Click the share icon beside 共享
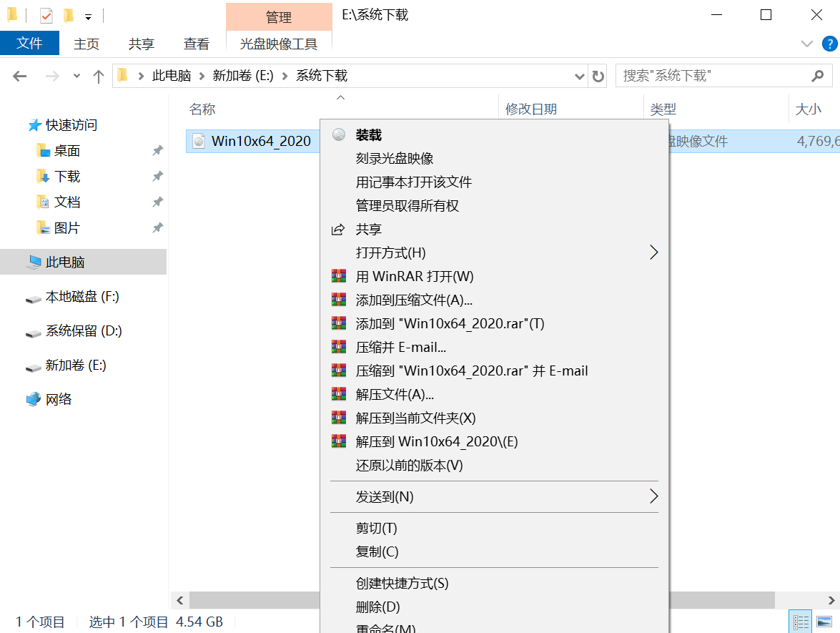 (x=338, y=230)
